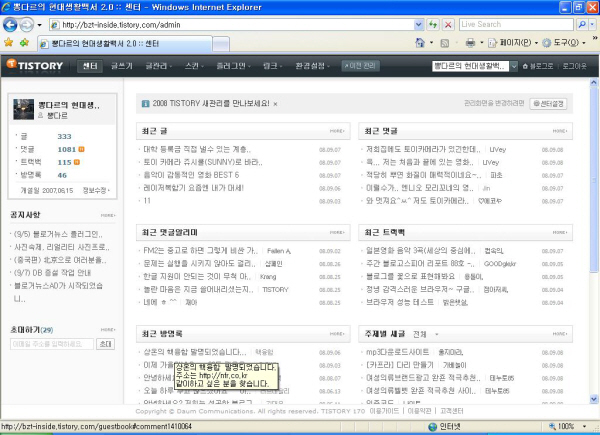The image size is (600, 435).
Task: Open notice '(9/7) DB 증설 작업 안내'
Action: (52, 273)
